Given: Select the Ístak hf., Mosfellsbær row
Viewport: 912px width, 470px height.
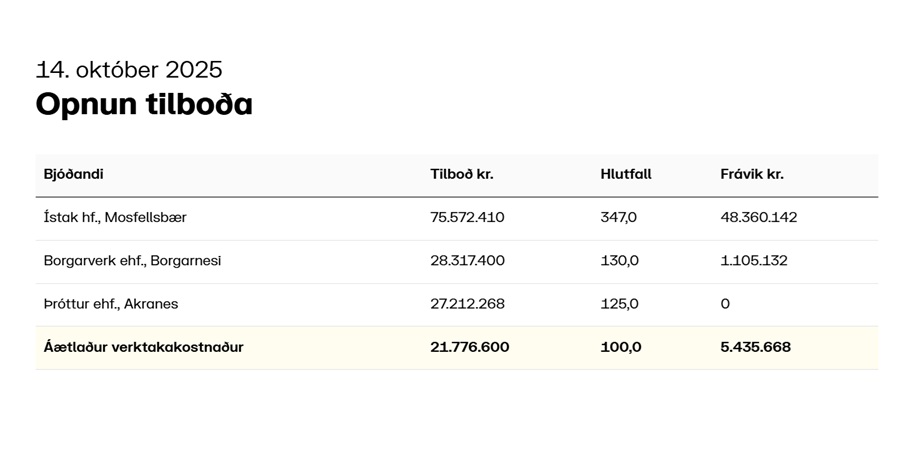Looking at the screenshot, I should 115,217.
